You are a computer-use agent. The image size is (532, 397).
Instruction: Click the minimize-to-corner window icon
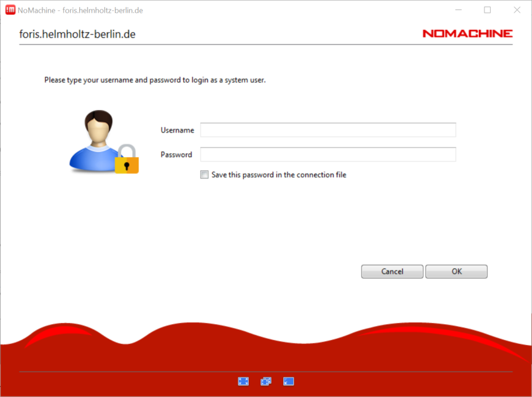click(x=289, y=381)
